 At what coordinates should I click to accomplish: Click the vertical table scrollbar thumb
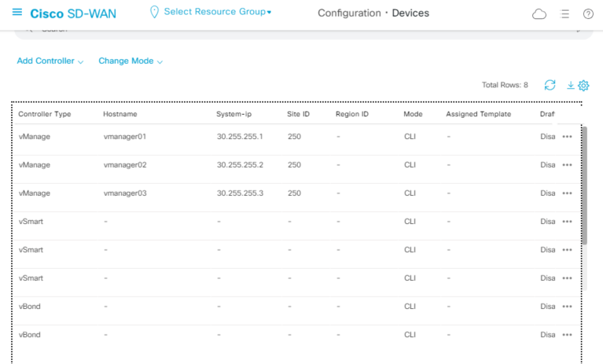point(585,186)
